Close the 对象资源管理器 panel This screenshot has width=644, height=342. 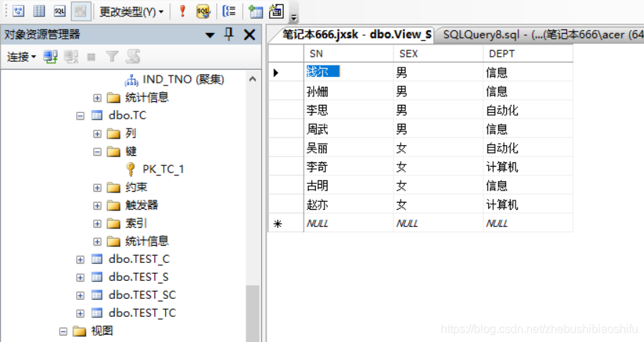click(x=249, y=34)
